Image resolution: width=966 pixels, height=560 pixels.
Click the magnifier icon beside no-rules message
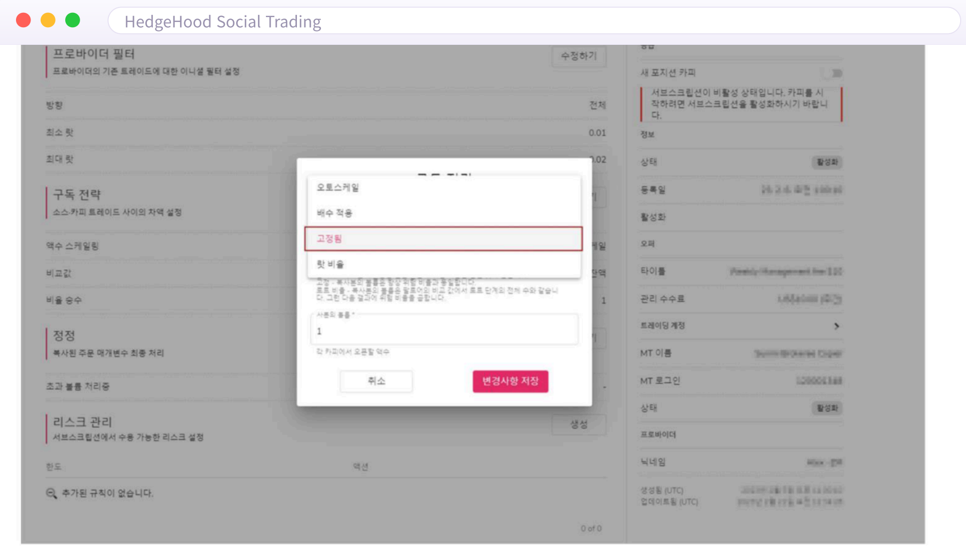click(51, 493)
